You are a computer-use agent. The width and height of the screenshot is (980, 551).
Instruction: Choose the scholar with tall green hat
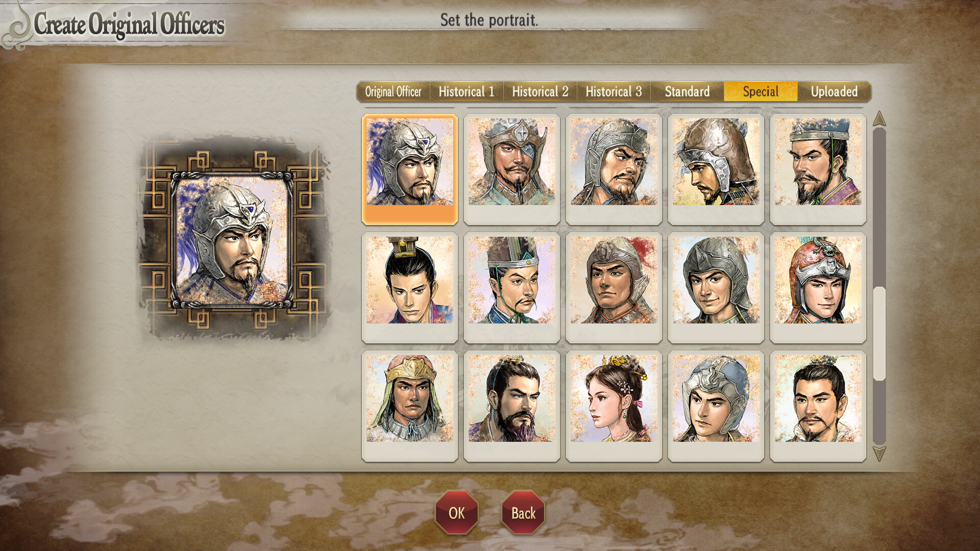(x=512, y=287)
